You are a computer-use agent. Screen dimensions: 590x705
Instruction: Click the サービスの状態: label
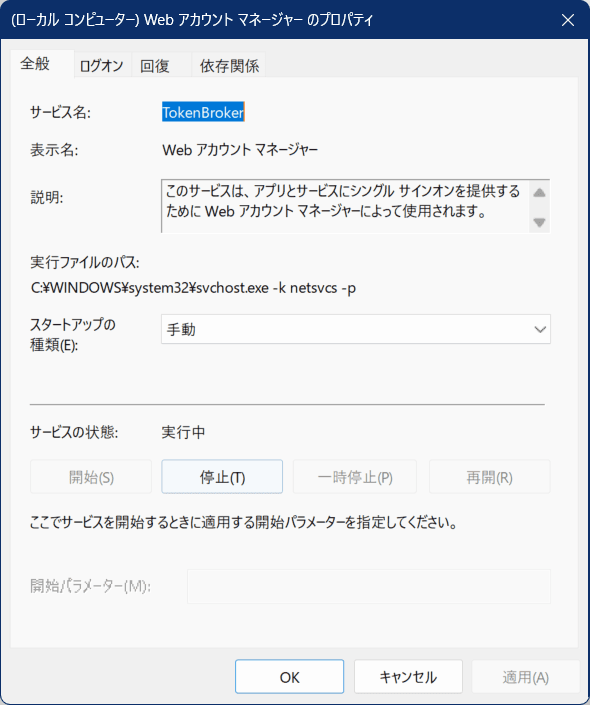(x=74, y=432)
